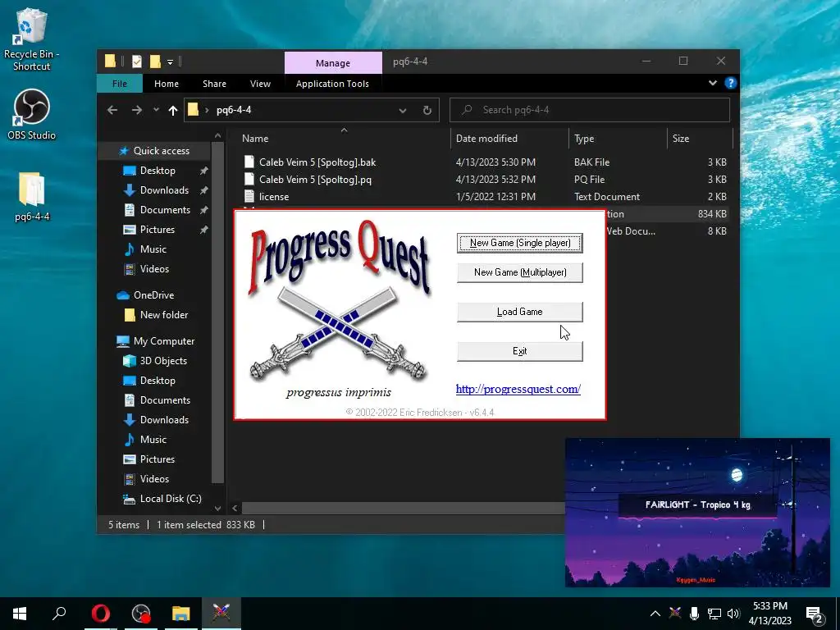Open pinned Documents under Quick access

click(165, 210)
